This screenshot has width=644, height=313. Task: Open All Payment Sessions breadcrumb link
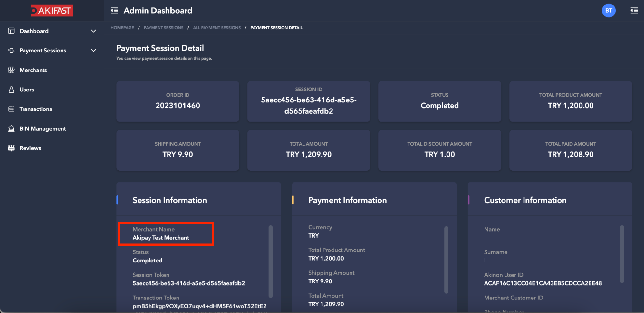point(216,28)
